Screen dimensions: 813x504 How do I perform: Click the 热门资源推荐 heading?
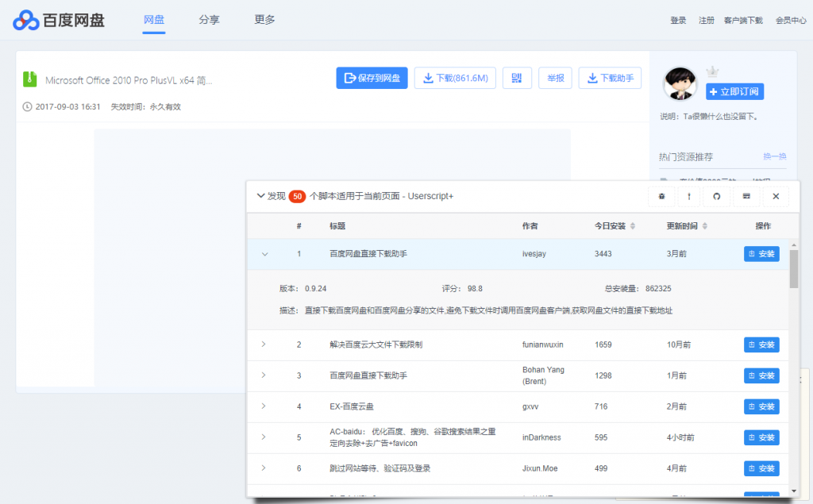686,156
